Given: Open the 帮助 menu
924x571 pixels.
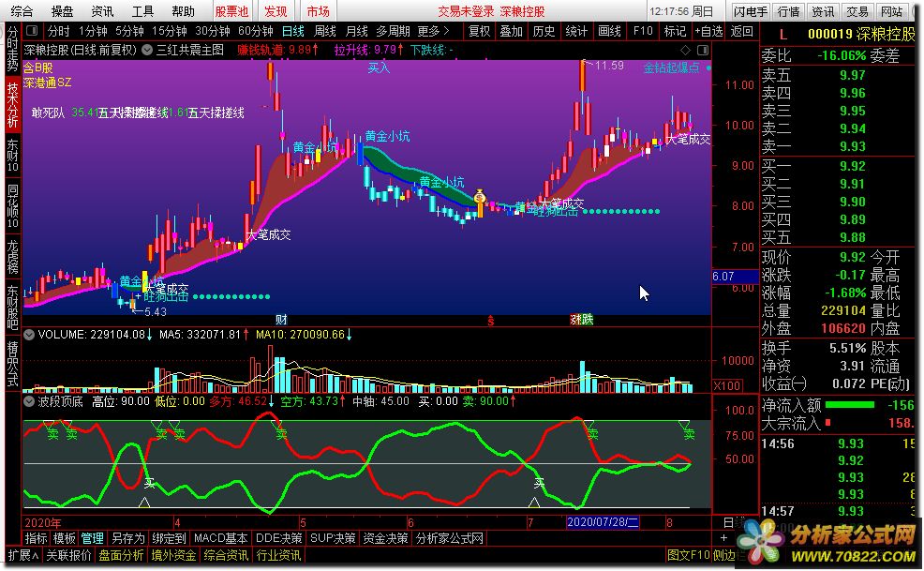Looking at the screenshot, I should [184, 11].
